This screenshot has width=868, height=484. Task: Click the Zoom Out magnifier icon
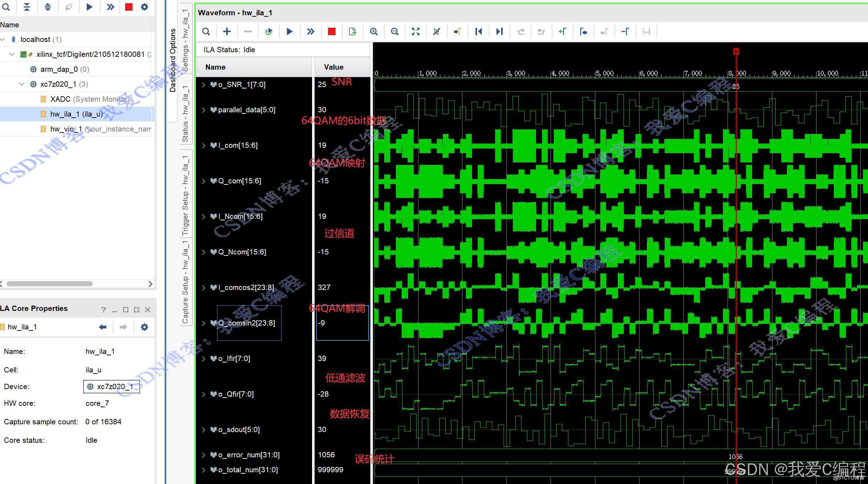[394, 32]
